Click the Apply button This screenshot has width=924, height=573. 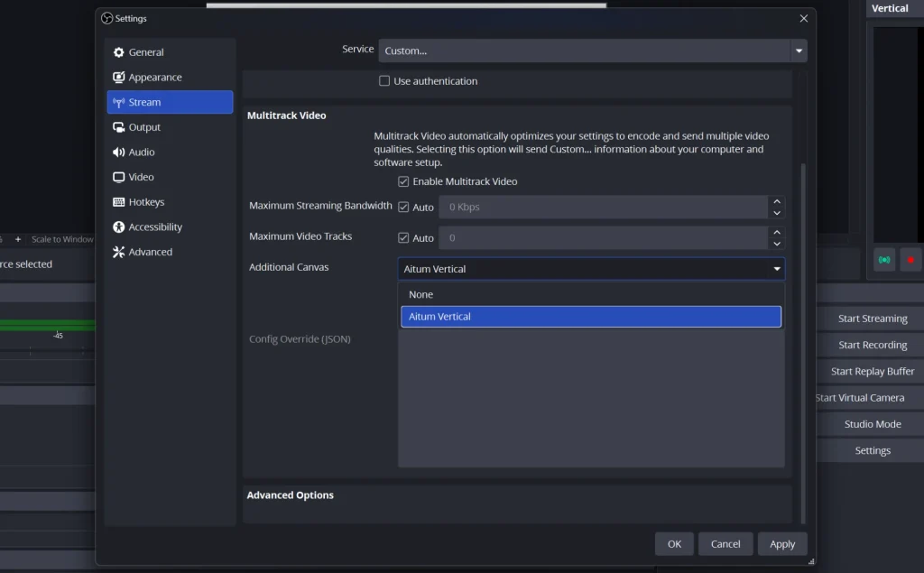coord(782,544)
